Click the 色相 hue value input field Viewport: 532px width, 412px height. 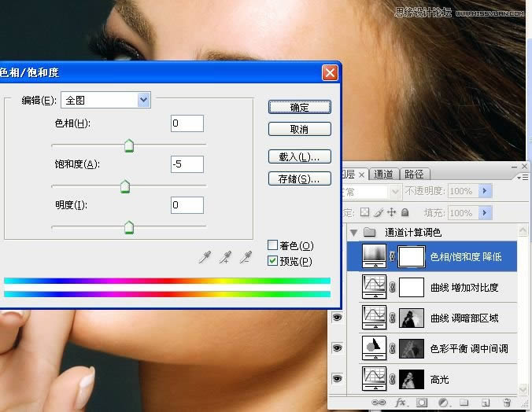click(x=187, y=123)
